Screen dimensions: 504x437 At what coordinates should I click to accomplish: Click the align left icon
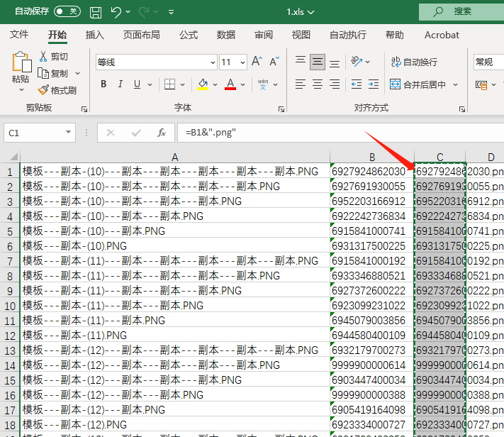pos(301,84)
